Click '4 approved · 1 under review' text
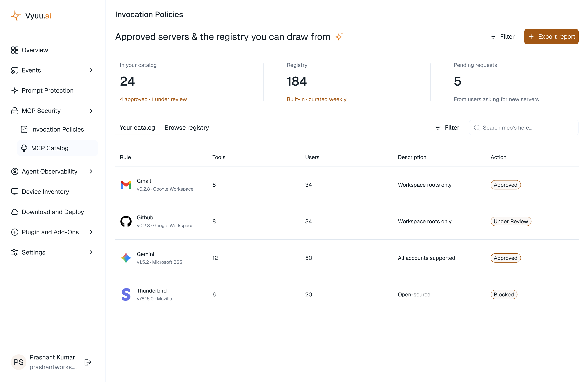Screen dimensions: 588x382 [153, 99]
